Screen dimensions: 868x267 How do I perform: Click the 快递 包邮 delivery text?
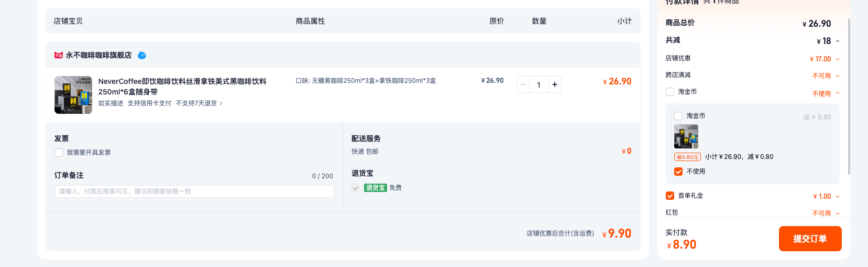[365, 152]
